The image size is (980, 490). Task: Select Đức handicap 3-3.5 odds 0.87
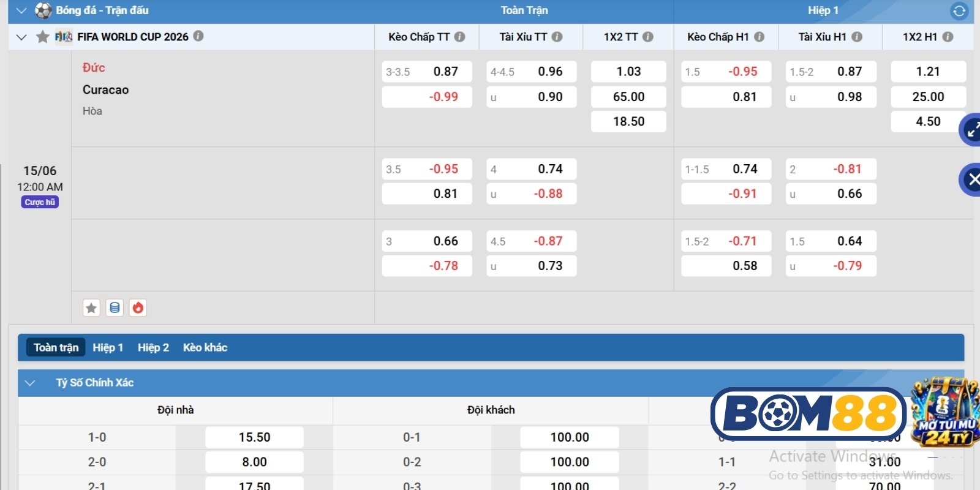(427, 72)
